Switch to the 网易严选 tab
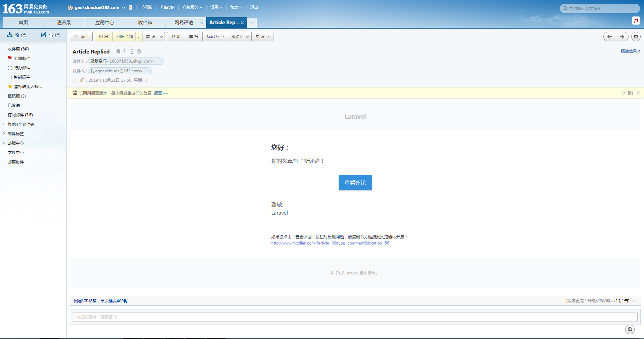This screenshot has width=644, height=339. point(184,23)
